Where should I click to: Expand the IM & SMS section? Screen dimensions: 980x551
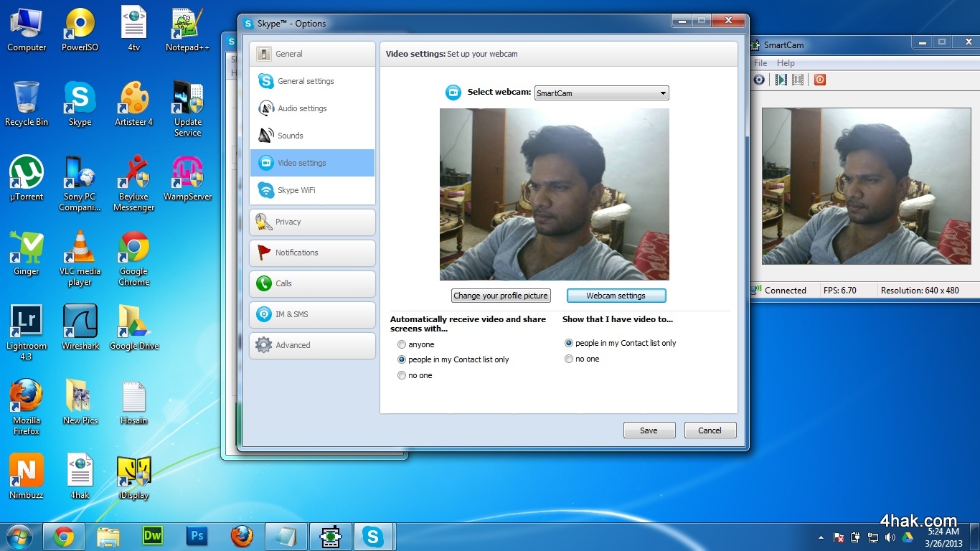(312, 314)
